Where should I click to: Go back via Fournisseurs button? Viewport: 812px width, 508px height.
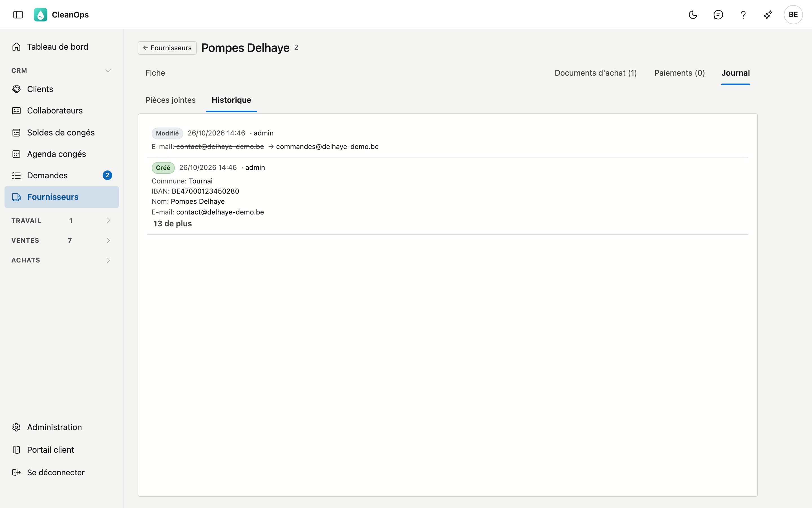[x=167, y=48]
